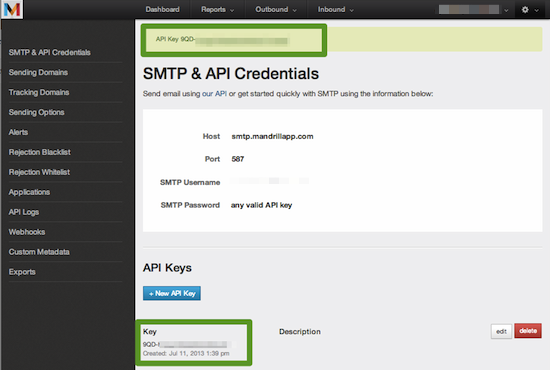
Task: Open Custom Metadata settings
Action: (39, 253)
